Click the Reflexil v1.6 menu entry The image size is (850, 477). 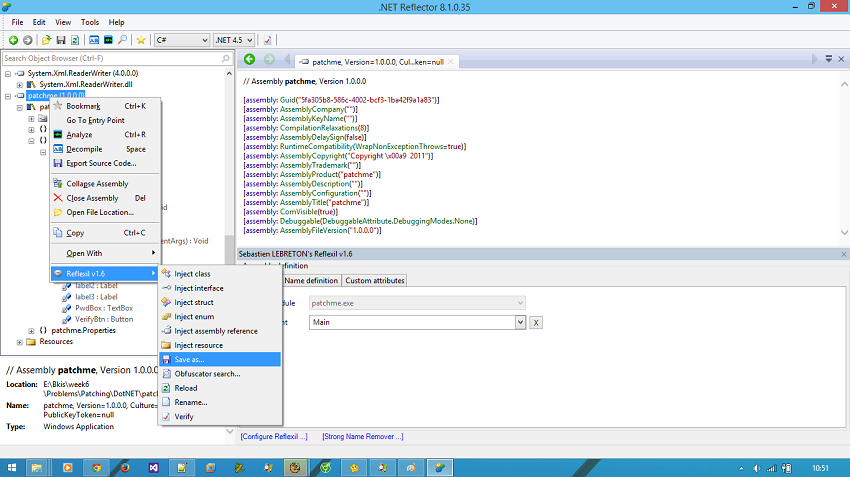(106, 274)
